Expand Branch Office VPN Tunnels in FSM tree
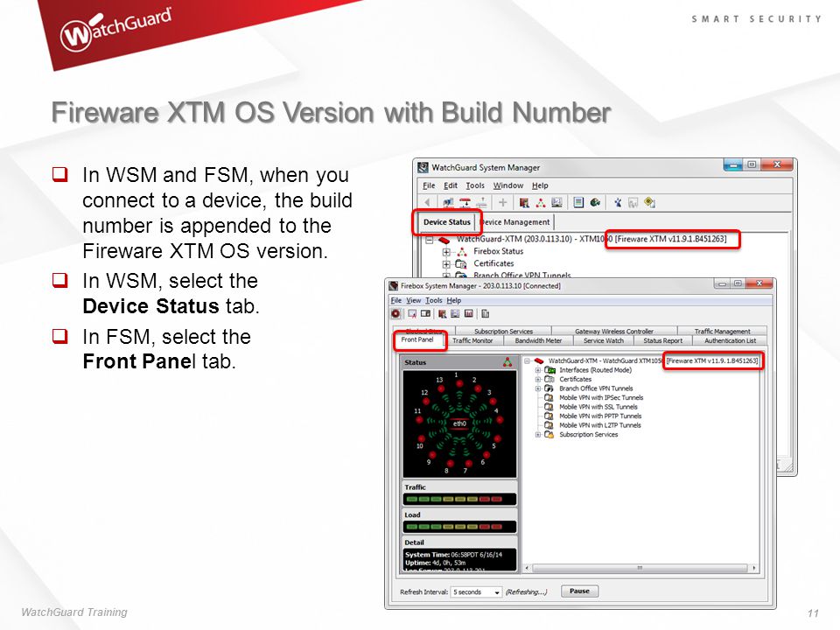This screenshot has height=630, width=840. point(538,388)
